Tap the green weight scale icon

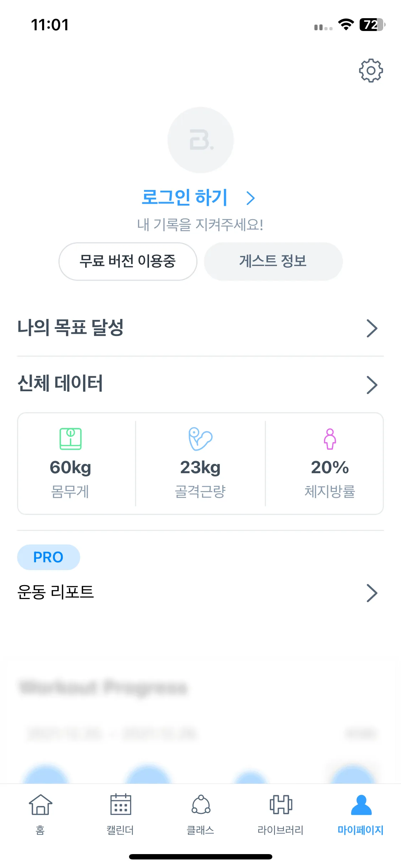pos(71,439)
